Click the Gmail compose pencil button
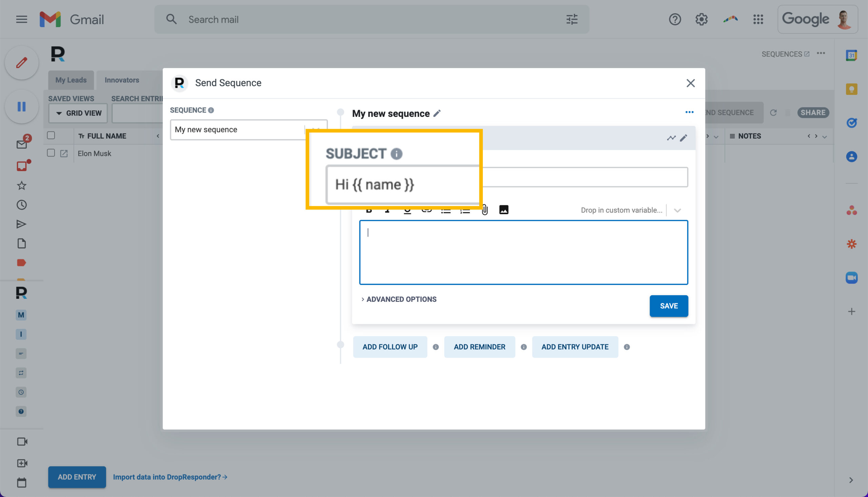This screenshot has width=868, height=497. click(x=21, y=63)
